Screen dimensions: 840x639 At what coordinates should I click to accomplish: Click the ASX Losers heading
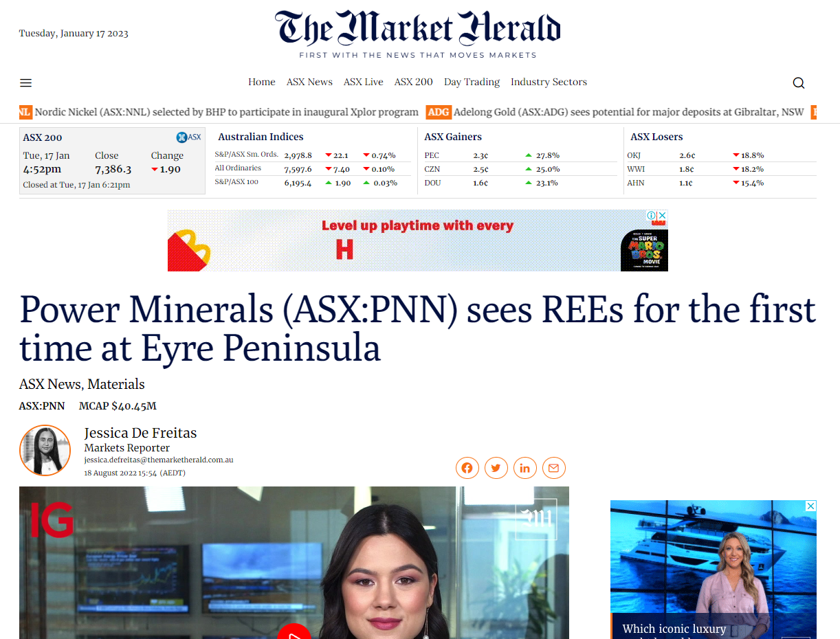tap(656, 137)
